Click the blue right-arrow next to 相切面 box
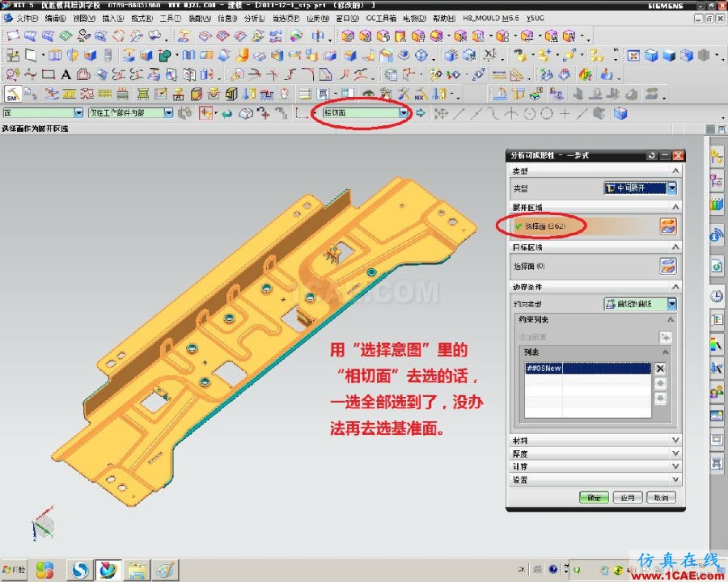 [x=420, y=113]
